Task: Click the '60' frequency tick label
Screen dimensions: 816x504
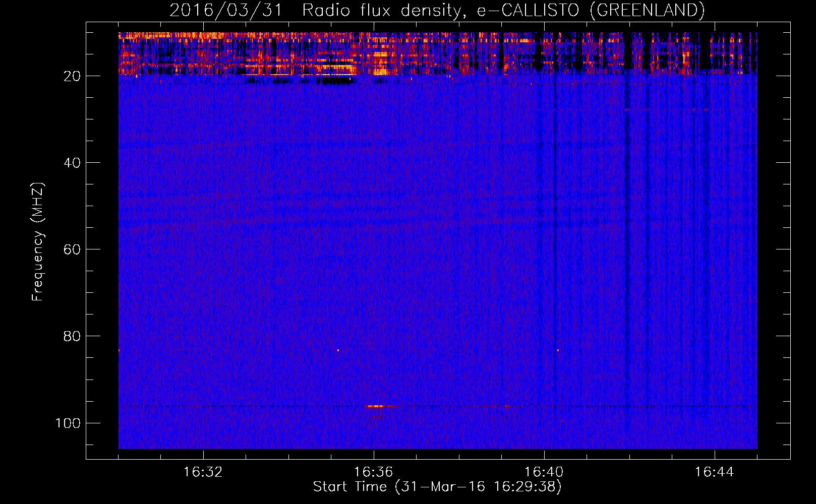Action: click(x=72, y=249)
